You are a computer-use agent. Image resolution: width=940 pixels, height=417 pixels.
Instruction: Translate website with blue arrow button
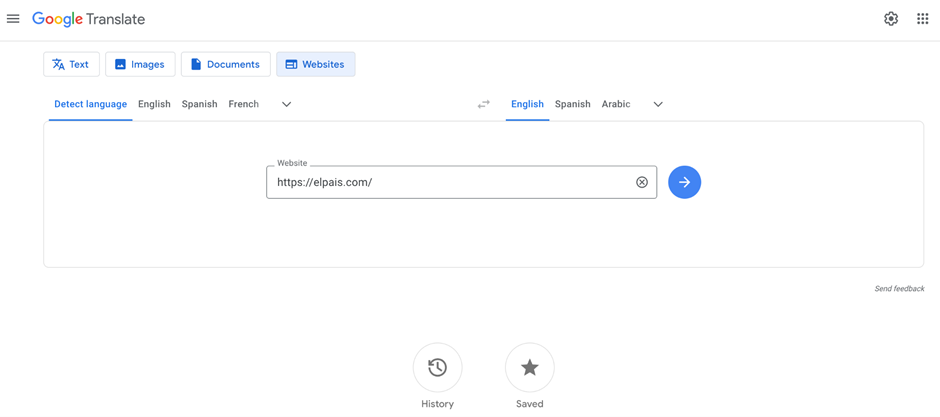coord(685,182)
